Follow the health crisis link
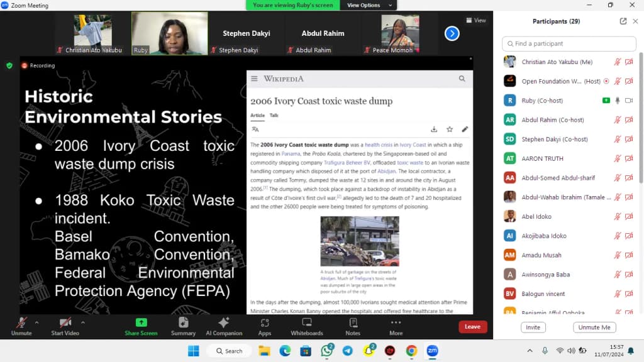 (379, 145)
